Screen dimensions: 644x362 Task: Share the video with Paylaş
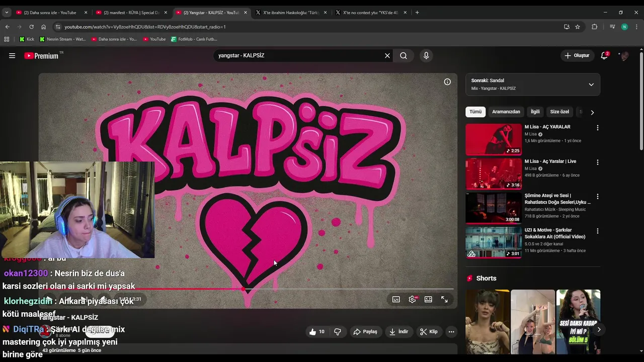click(365, 332)
